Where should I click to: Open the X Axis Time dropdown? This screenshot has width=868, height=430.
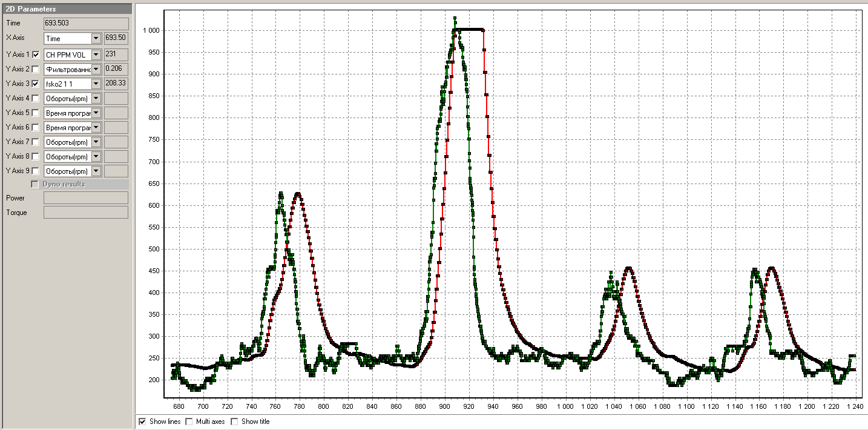pos(96,39)
